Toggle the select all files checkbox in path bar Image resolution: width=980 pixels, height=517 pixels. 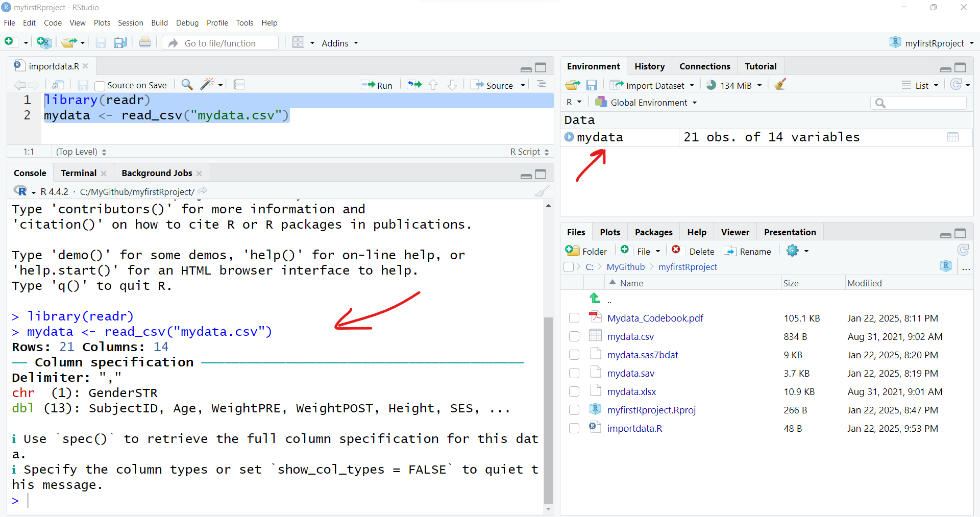point(569,267)
